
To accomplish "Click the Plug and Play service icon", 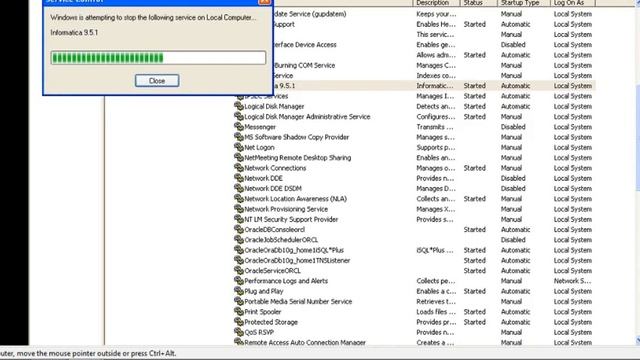I will (x=239, y=291).
